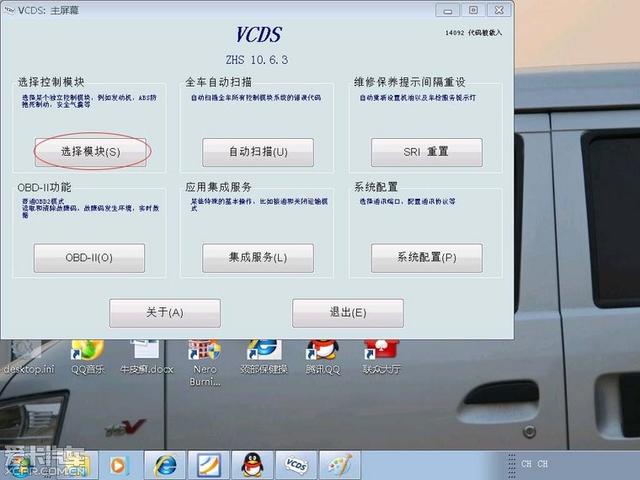Click the VCDS window icon in title bar
Screen dimensions: 640x480
[x=9, y=10]
